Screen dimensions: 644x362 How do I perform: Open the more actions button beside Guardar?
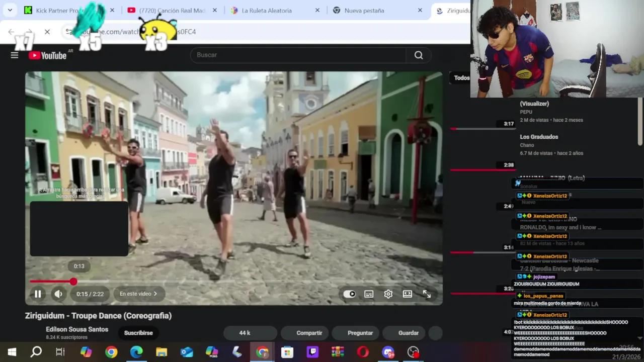[x=435, y=333]
